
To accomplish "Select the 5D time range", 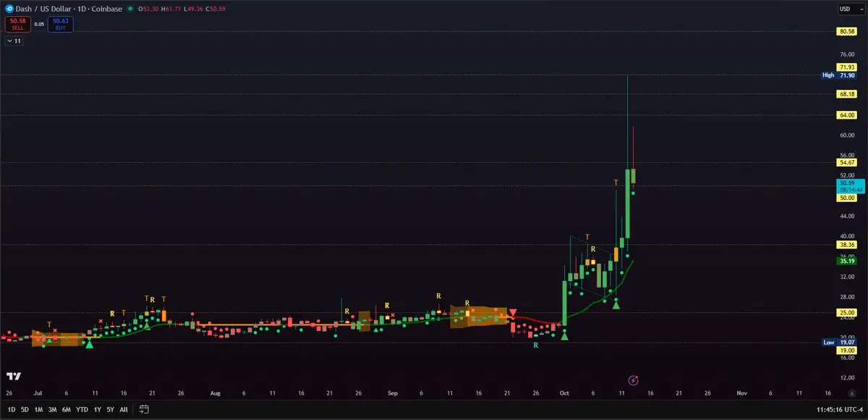I will point(25,409).
